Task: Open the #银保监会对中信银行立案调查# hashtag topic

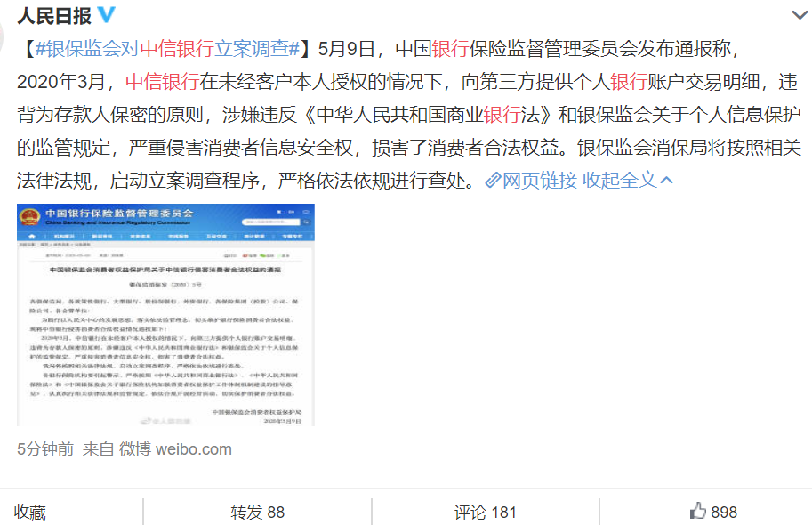Action: tap(168, 49)
